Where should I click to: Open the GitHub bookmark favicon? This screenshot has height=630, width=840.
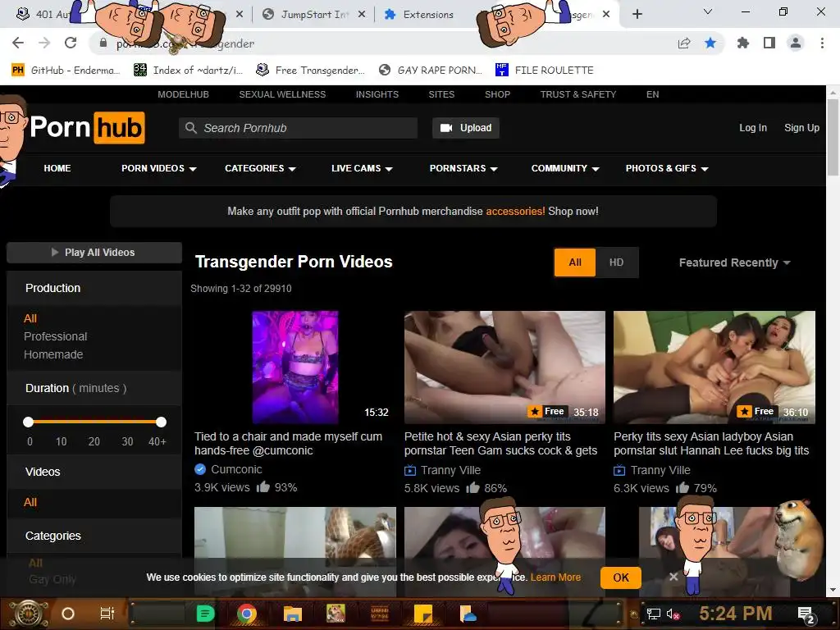click(x=18, y=70)
